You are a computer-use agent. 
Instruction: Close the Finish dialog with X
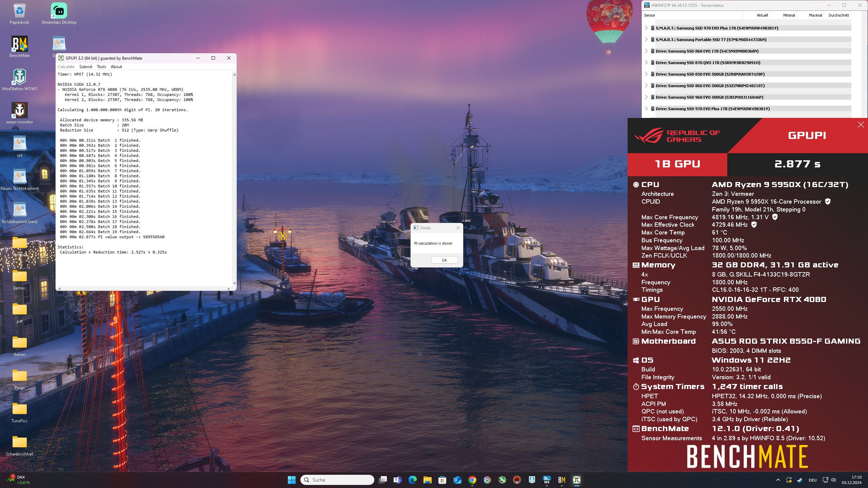pos(458,228)
